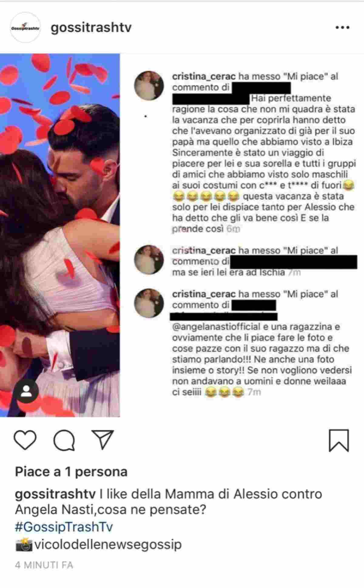Tap the kissing couple photo
The image size is (364, 588).
60,235
